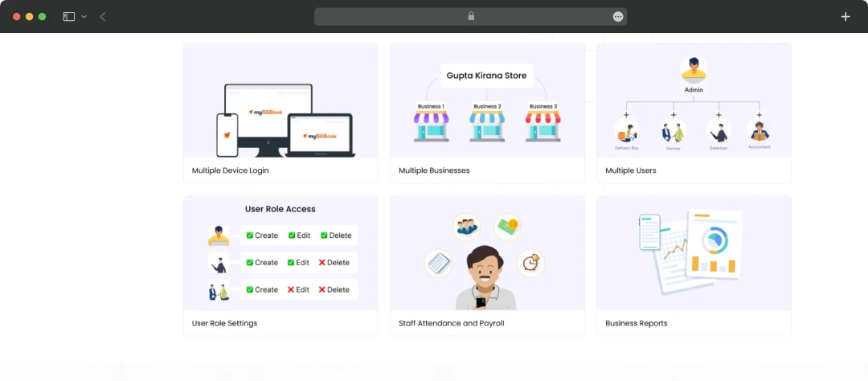This screenshot has width=868, height=381.
Task: Click third-row partner avatar in User Role Access
Action: [219, 290]
